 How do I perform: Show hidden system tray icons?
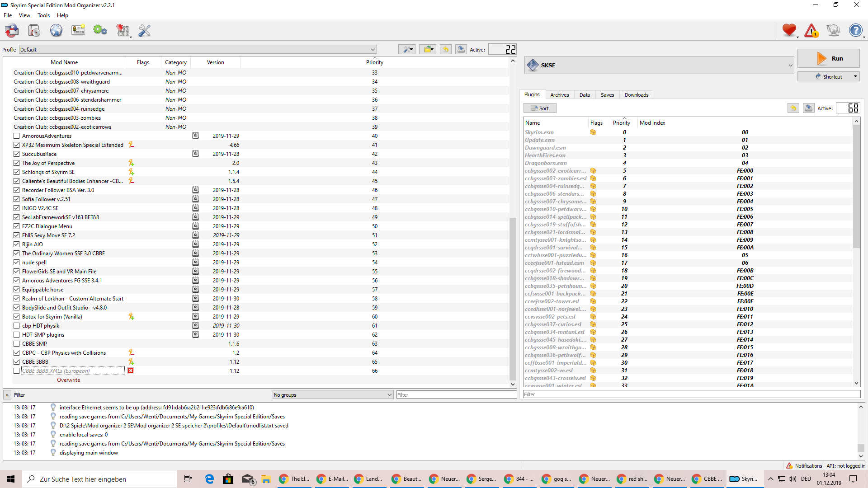coord(770,479)
